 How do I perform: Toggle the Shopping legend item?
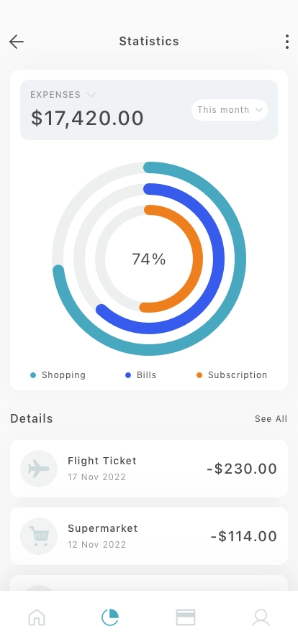point(58,375)
